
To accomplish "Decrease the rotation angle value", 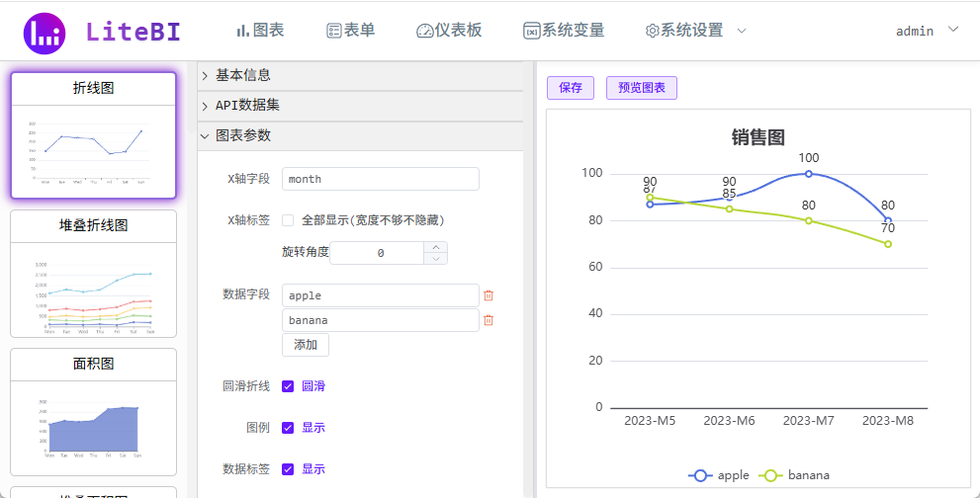I will (436, 259).
